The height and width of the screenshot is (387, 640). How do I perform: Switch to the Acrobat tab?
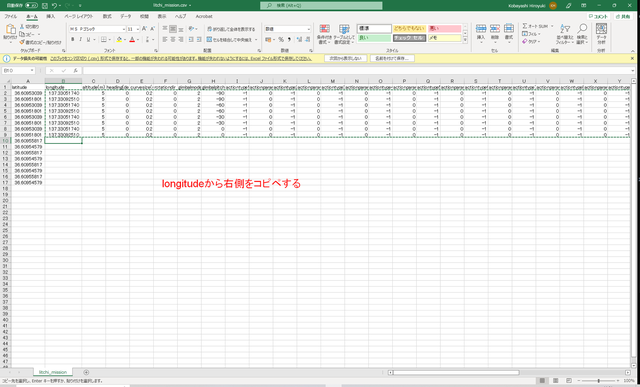204,16
